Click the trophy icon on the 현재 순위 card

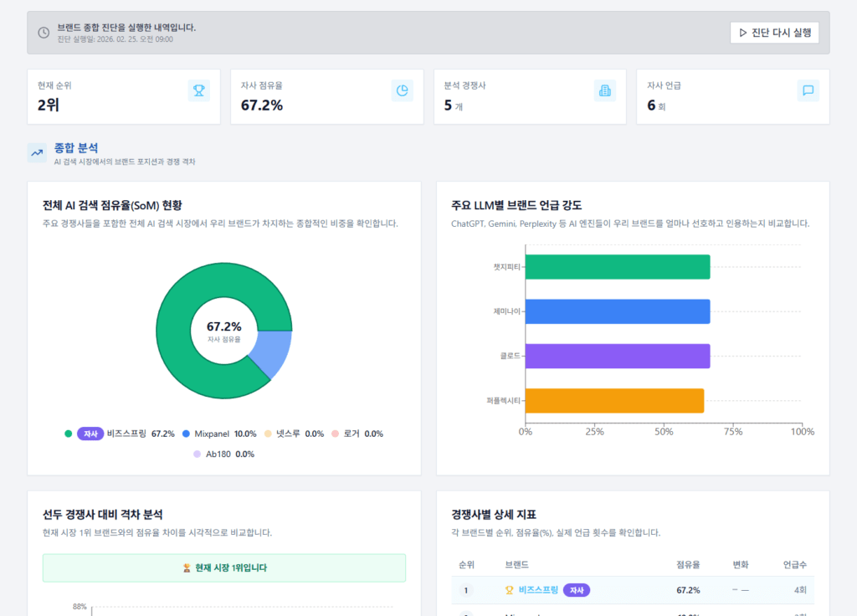point(198,91)
